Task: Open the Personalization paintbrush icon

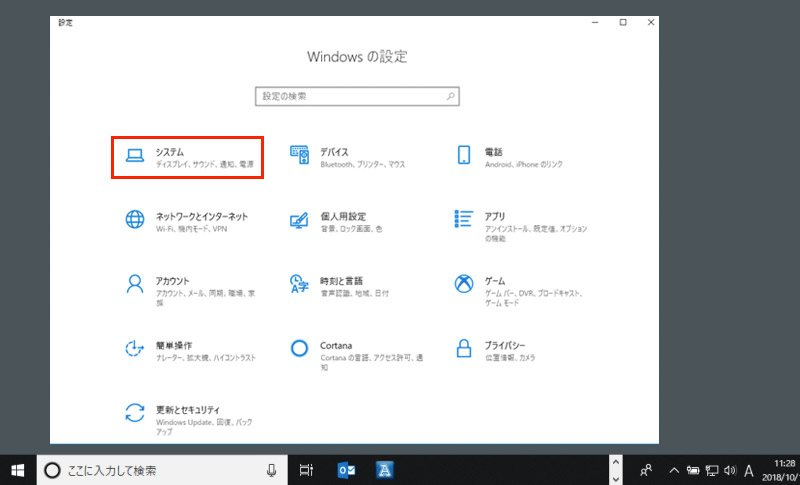Action: (x=299, y=220)
